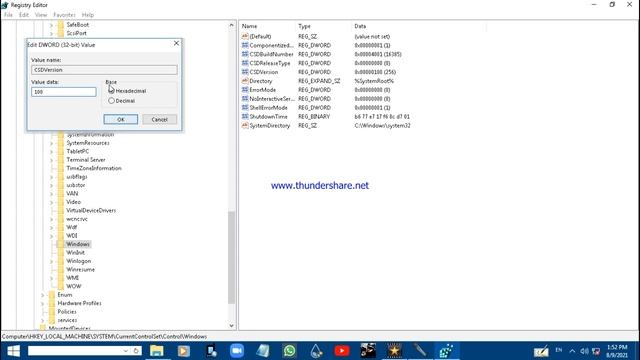Click the Winlogon key folder icon
The width and height of the screenshot is (640, 360).
coord(60,261)
